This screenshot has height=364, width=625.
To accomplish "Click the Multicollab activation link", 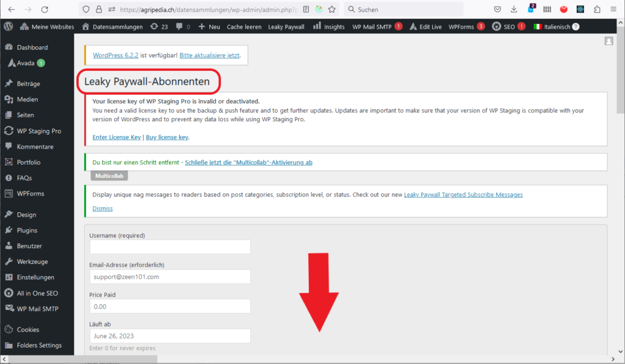I will tap(249, 162).
